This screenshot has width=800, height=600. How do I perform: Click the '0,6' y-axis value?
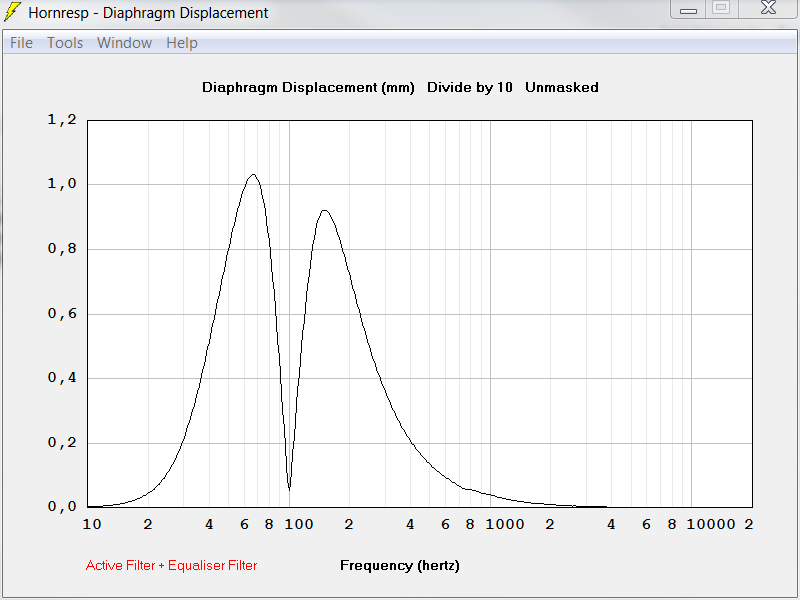[x=62, y=314]
